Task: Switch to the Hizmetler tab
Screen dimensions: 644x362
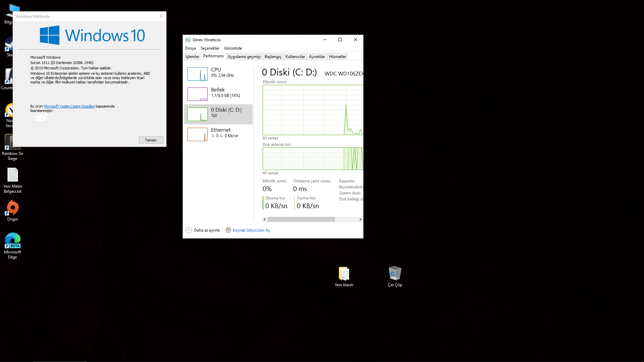Action: (337, 57)
